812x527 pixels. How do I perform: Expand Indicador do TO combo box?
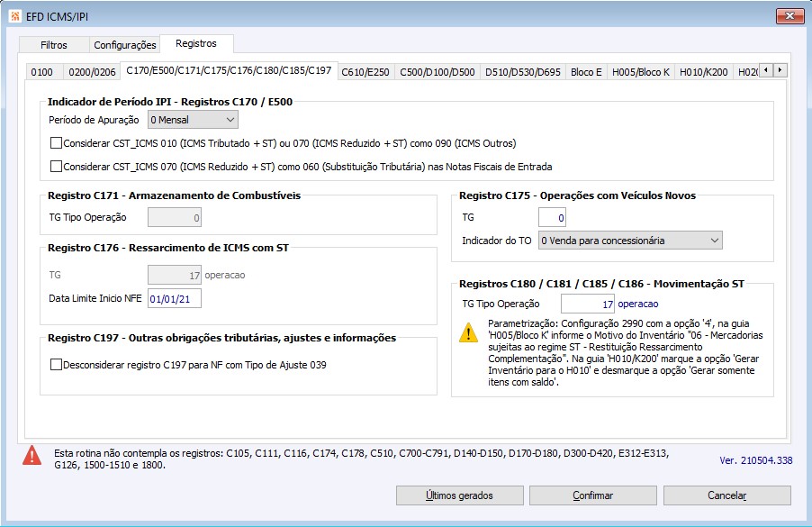(x=630, y=241)
